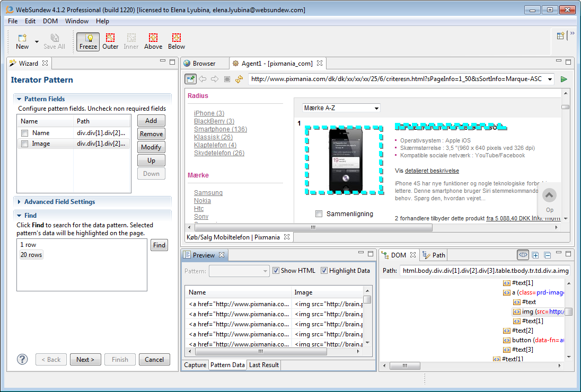Switch to the Last Result tab

[264, 364]
